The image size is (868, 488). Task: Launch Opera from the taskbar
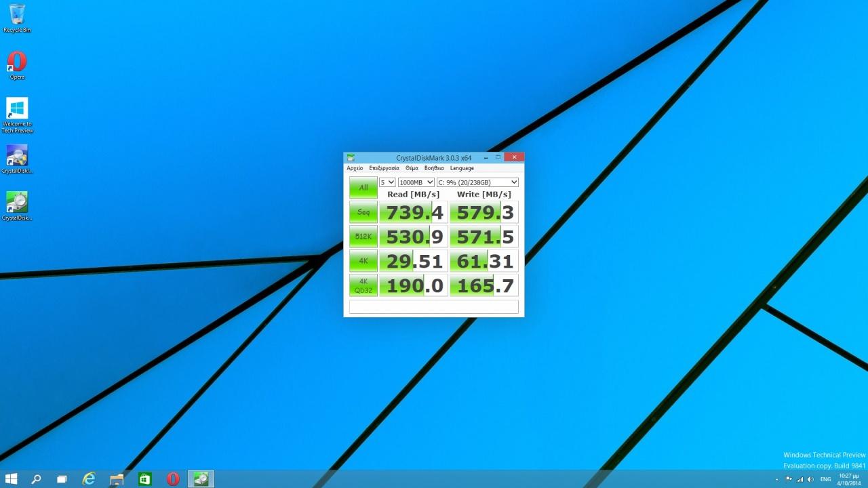pyautogui.click(x=173, y=479)
